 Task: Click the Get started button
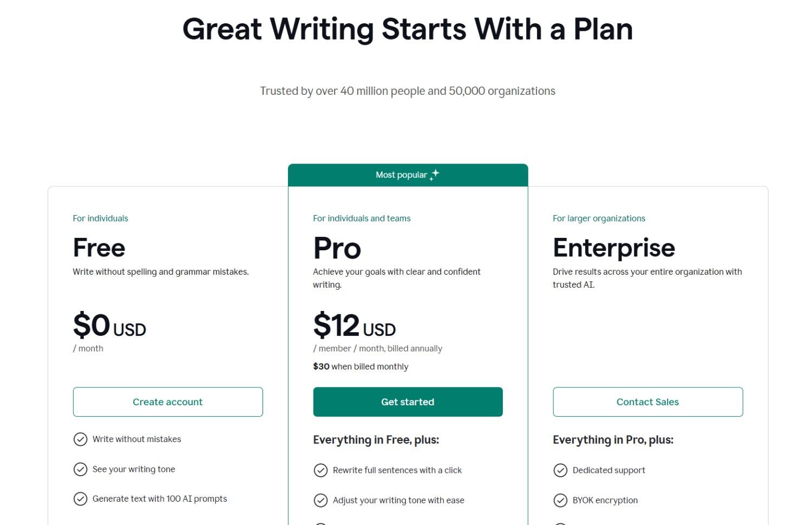[x=408, y=401]
